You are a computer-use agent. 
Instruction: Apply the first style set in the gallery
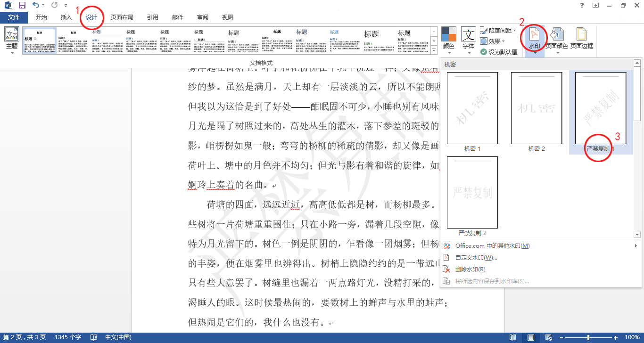(x=40, y=41)
